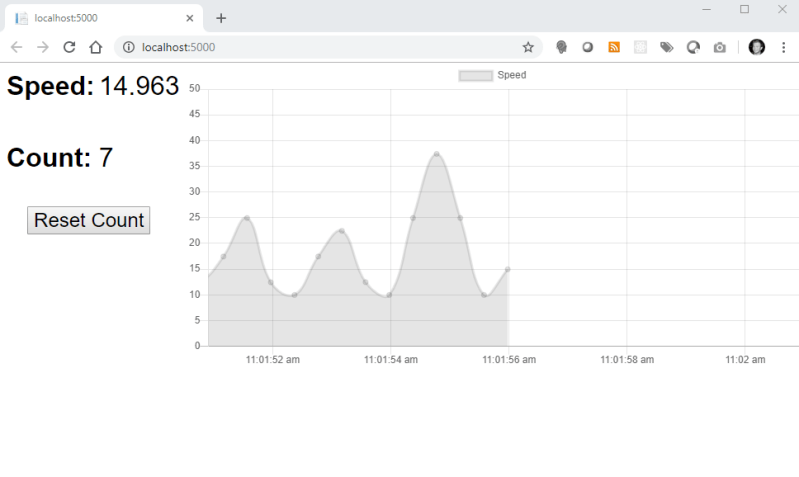Open a new browser tab
The height and width of the screenshot is (477, 799).
coord(221,18)
